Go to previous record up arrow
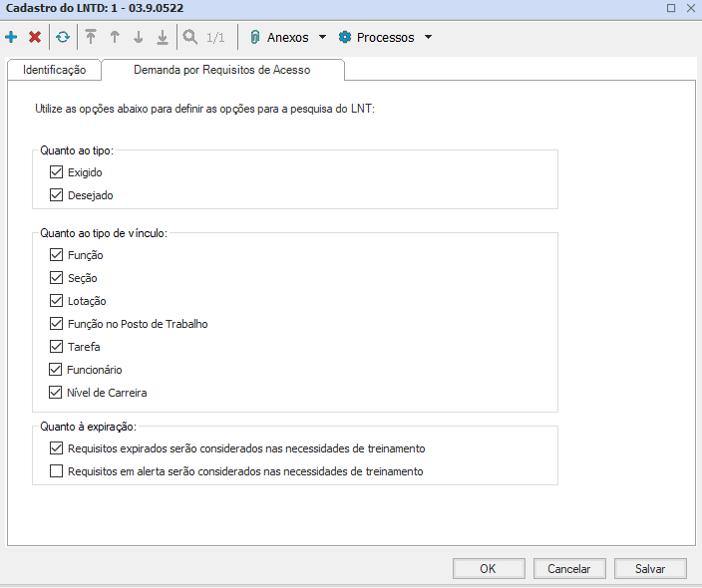 pos(115,38)
